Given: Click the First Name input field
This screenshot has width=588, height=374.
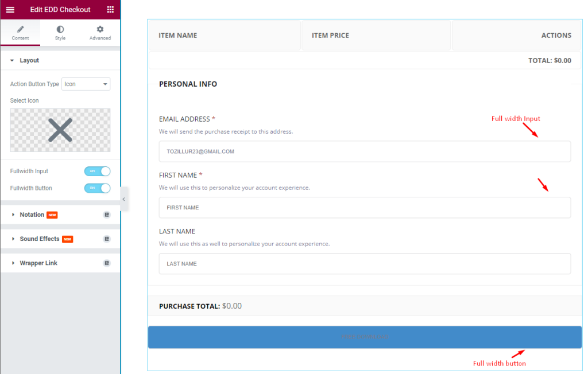Looking at the screenshot, I should 365,208.
